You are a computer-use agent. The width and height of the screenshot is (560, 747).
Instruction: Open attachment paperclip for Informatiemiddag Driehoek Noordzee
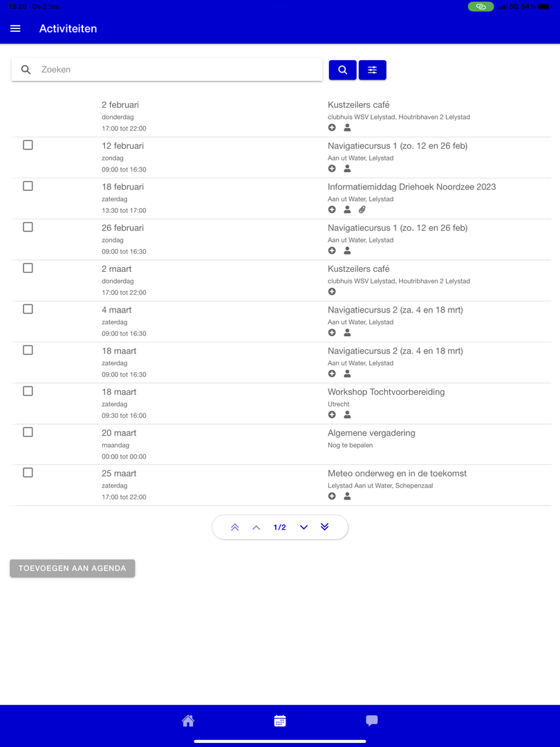point(362,210)
